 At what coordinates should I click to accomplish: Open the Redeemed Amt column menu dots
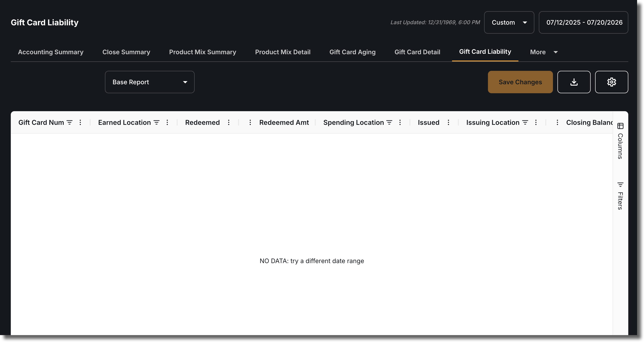click(x=250, y=122)
